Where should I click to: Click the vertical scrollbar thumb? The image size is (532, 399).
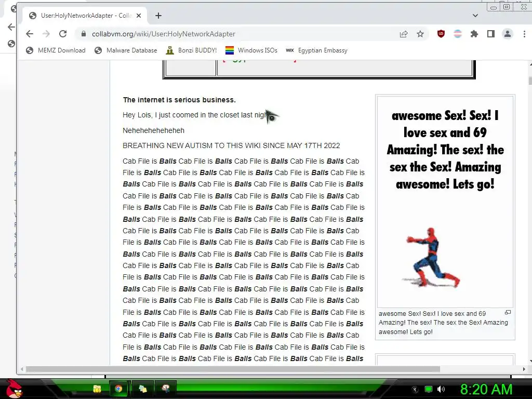529,81
